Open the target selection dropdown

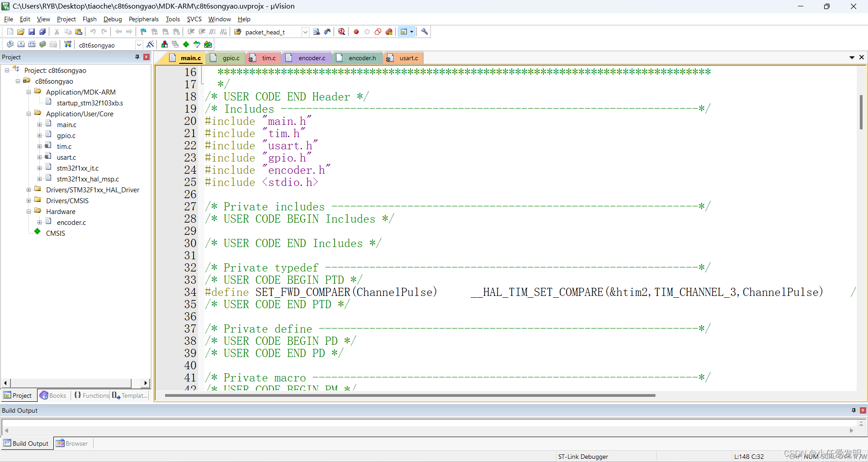click(139, 45)
